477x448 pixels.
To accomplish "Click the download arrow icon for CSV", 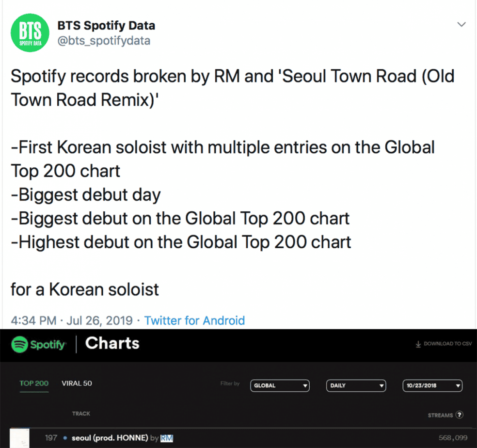I will pyautogui.click(x=418, y=344).
